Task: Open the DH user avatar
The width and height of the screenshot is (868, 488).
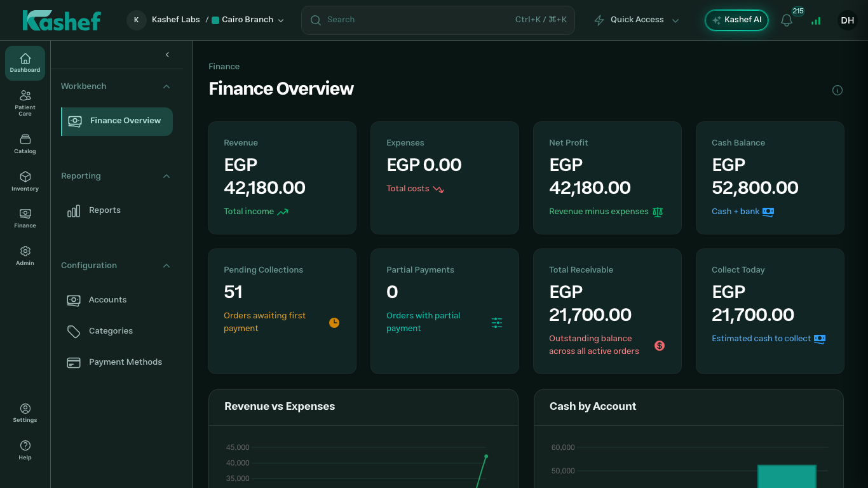Action: click(x=847, y=20)
